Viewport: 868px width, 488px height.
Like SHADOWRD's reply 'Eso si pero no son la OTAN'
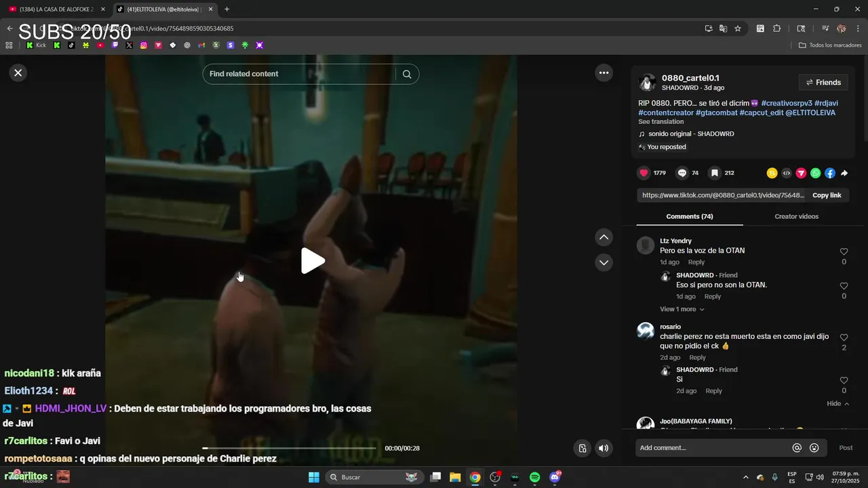click(x=844, y=286)
